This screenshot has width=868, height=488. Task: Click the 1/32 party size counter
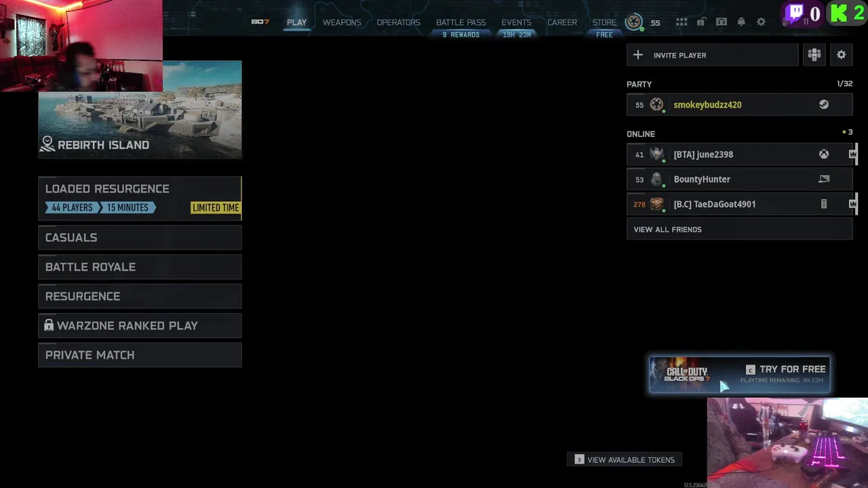click(x=844, y=84)
